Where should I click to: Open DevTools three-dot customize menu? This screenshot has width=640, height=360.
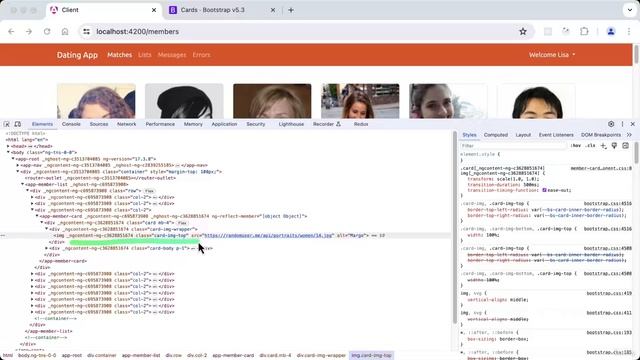point(622,124)
